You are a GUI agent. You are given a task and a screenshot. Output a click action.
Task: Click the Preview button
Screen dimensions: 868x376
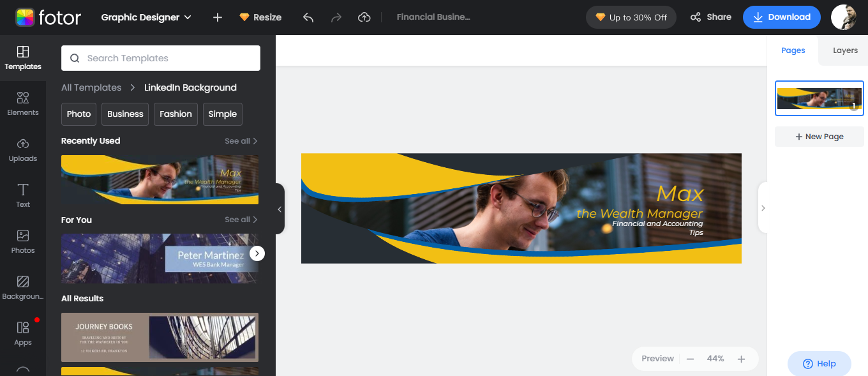tap(657, 359)
